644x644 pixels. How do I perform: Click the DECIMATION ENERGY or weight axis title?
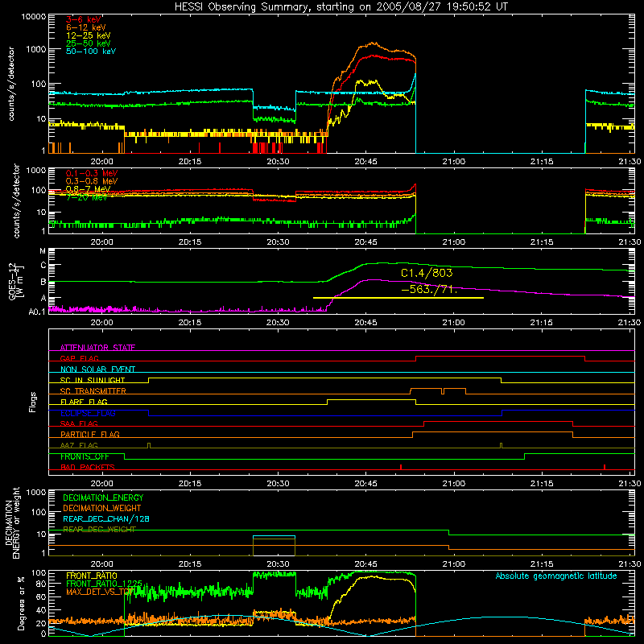[12, 522]
